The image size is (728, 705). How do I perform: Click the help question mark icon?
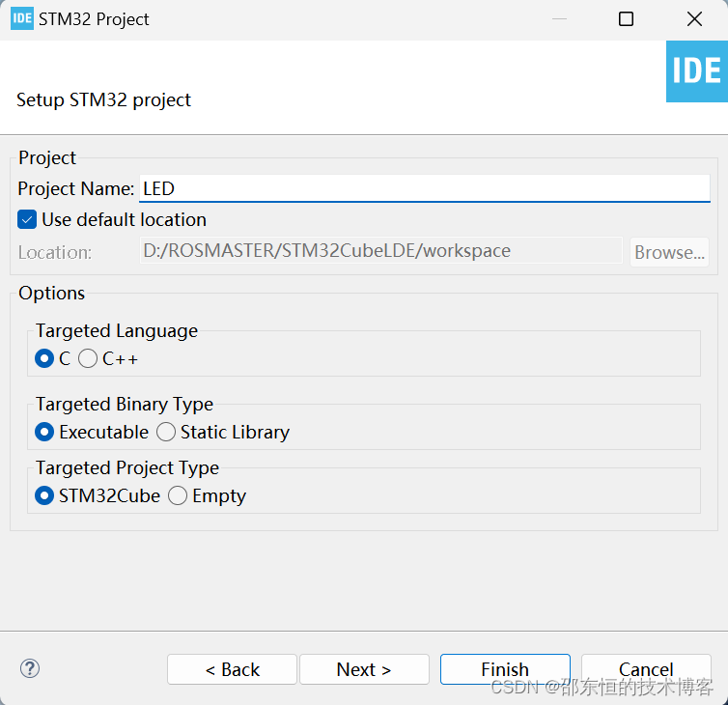tap(30, 668)
